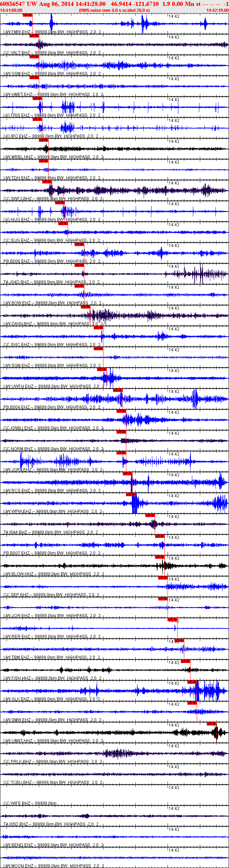Screen dimensions: 229x868
Task: Select the CC SEP EHZ trace label
Action: pos(52,595)
